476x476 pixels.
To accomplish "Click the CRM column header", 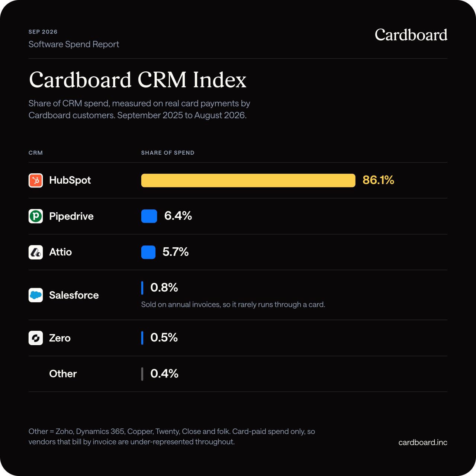I will pyautogui.click(x=36, y=153).
